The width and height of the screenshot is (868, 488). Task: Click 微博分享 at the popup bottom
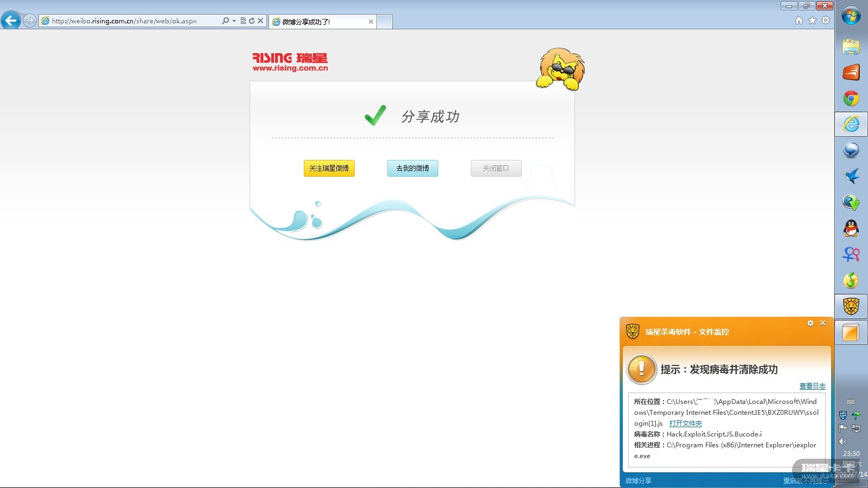coord(639,480)
